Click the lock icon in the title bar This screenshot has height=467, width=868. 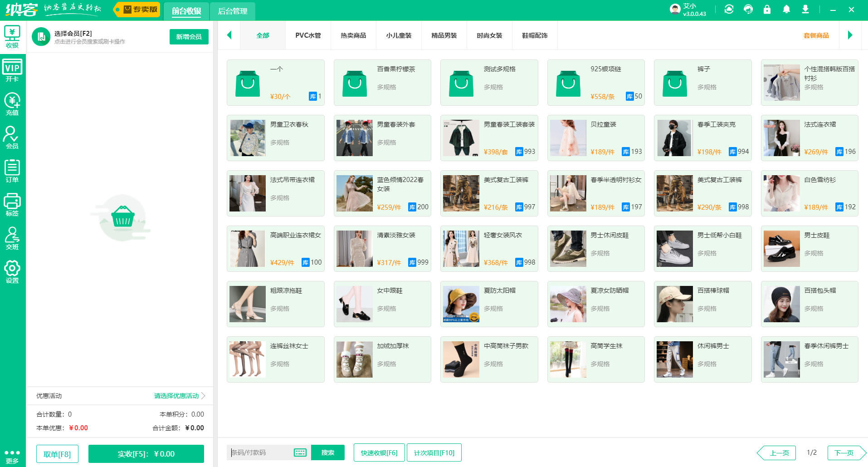pyautogui.click(x=767, y=9)
